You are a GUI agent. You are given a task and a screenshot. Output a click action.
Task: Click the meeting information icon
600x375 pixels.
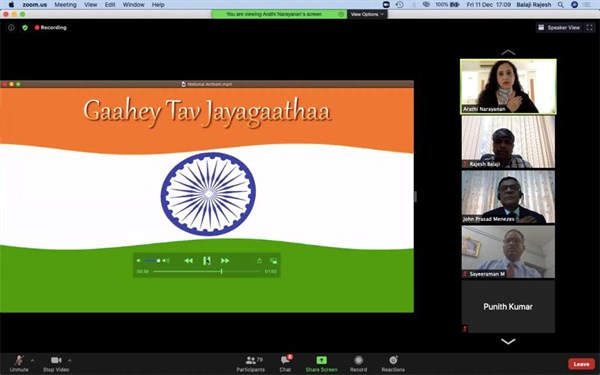(x=11, y=28)
